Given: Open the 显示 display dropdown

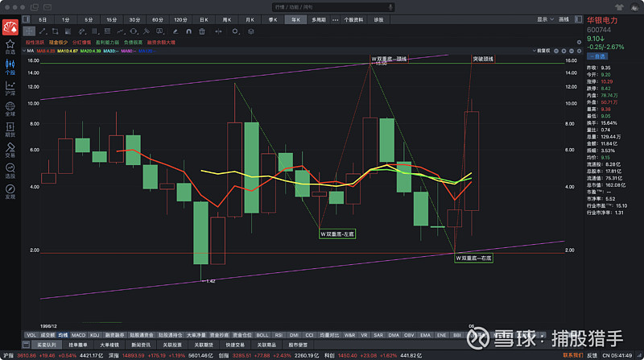Looking at the screenshot, I should pos(545,19).
